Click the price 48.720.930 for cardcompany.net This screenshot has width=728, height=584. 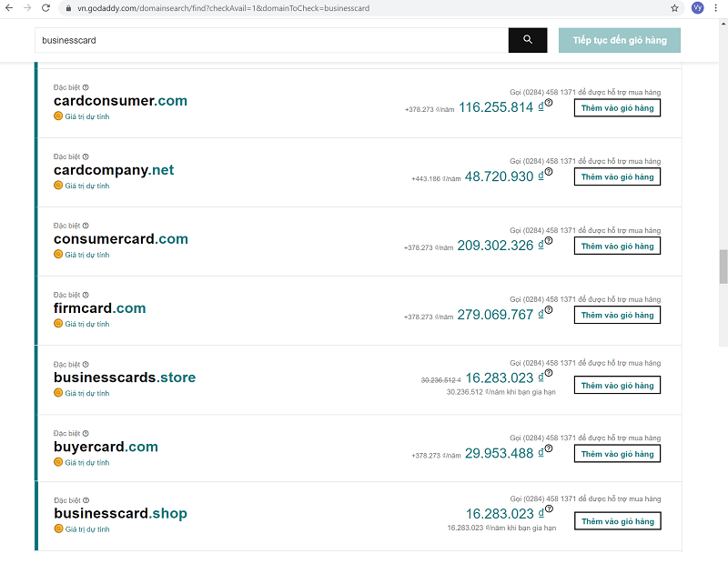pyautogui.click(x=499, y=176)
